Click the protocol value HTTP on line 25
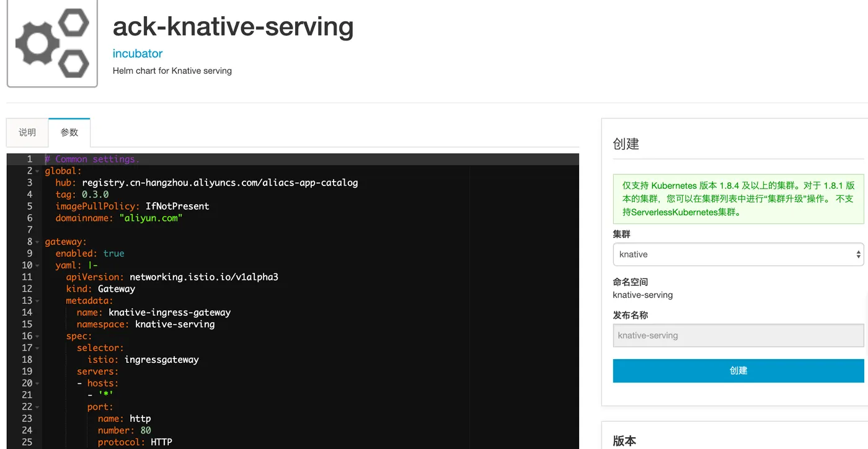Image resolution: width=868 pixels, height=449 pixels. coord(161,442)
